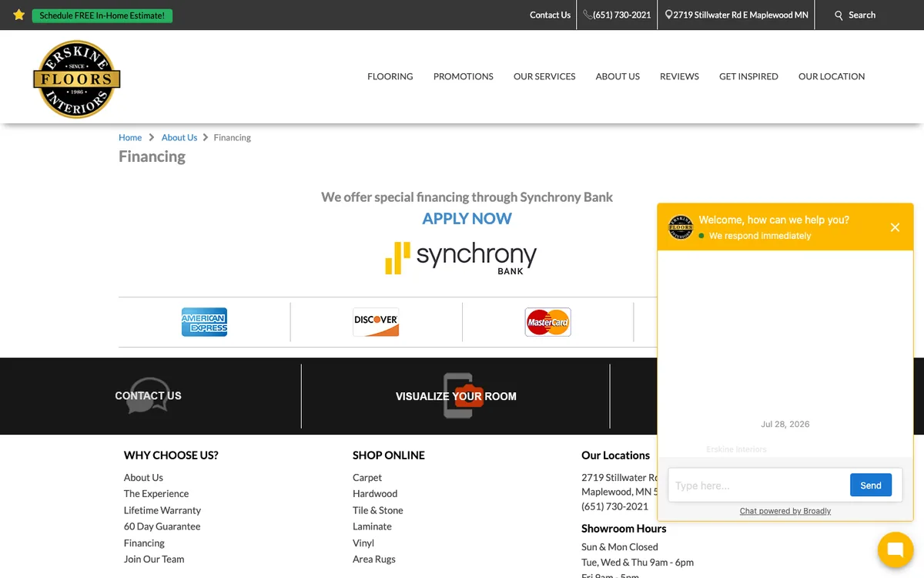The width and height of the screenshot is (924, 578).
Task: Open the GET INSPIRED menu
Action: point(748,76)
